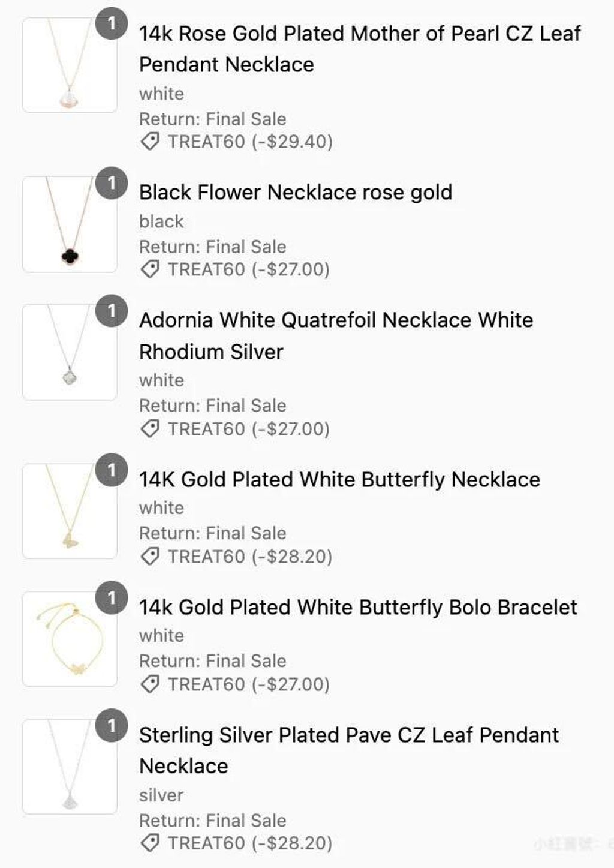Image resolution: width=614 pixels, height=868 pixels.
Task: Click the tag icon under Black Flower Necklace
Action: 150,269
